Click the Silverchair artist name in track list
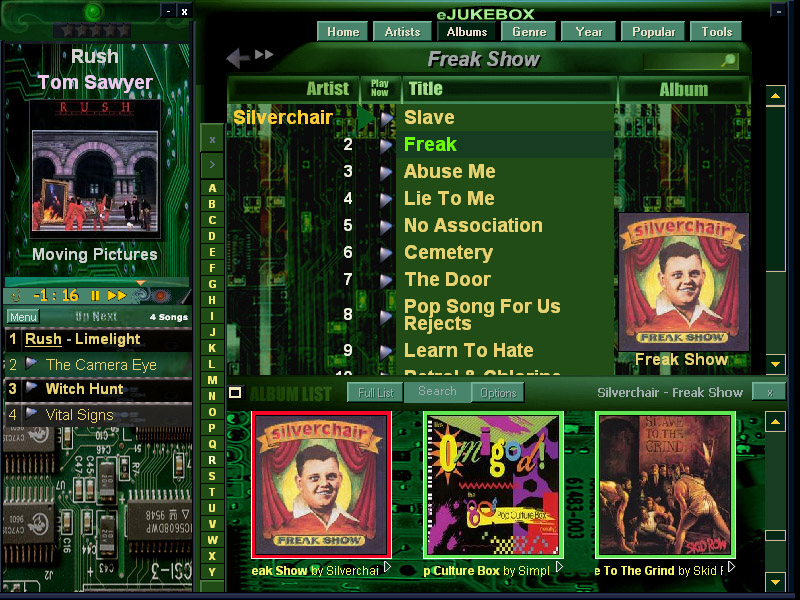The height and width of the screenshot is (600, 800). (283, 117)
